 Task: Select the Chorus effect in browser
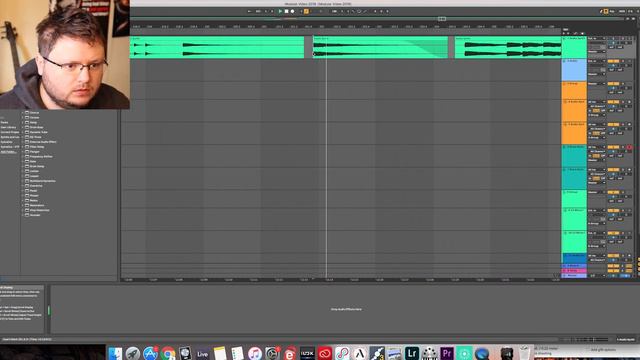(x=34, y=113)
